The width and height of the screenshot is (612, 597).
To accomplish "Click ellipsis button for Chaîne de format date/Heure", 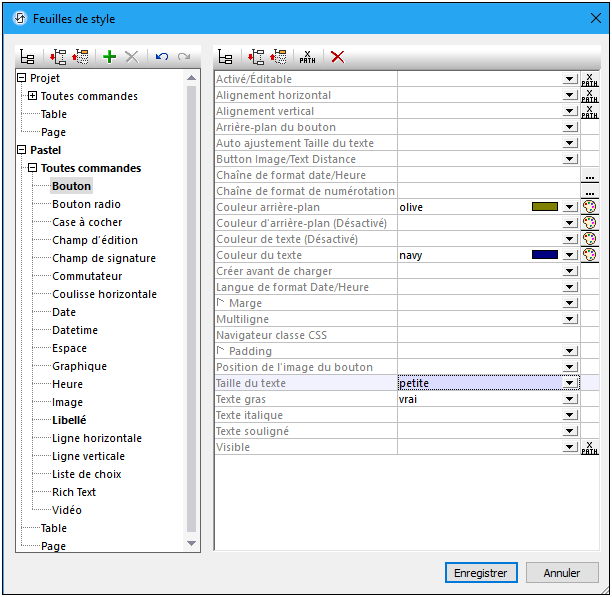I will tap(590, 175).
